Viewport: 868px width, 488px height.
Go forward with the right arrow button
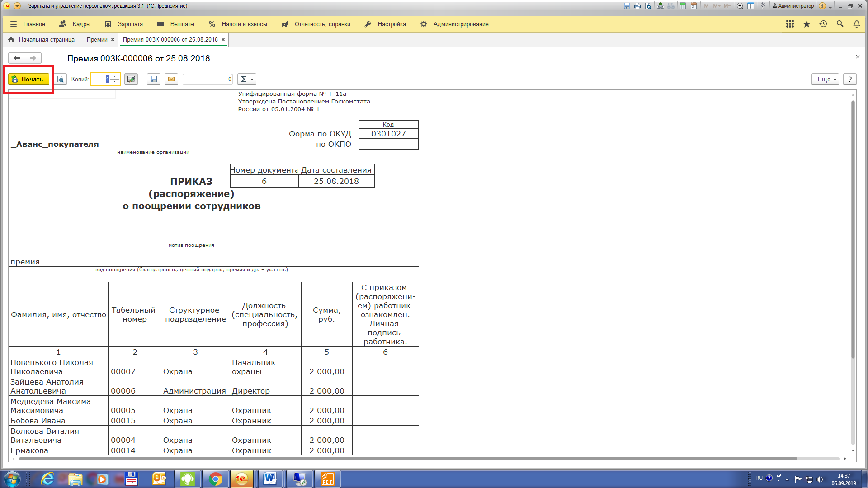(x=33, y=58)
